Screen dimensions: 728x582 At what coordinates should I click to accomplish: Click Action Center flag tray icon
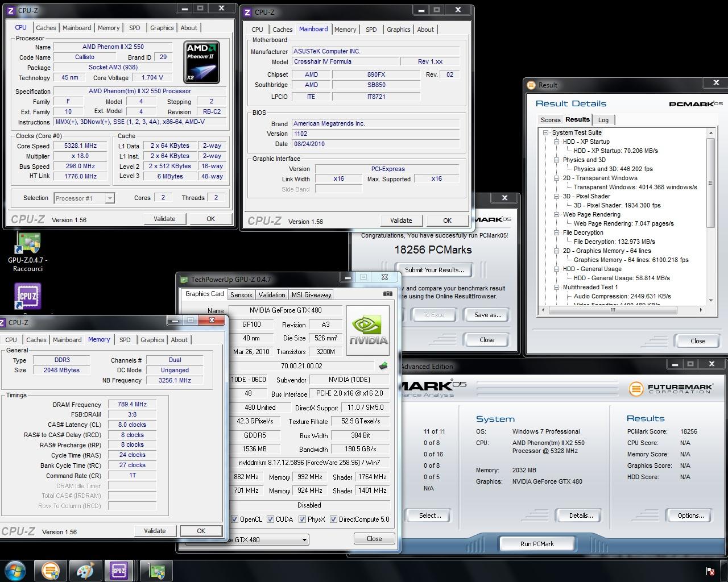[x=710, y=571]
